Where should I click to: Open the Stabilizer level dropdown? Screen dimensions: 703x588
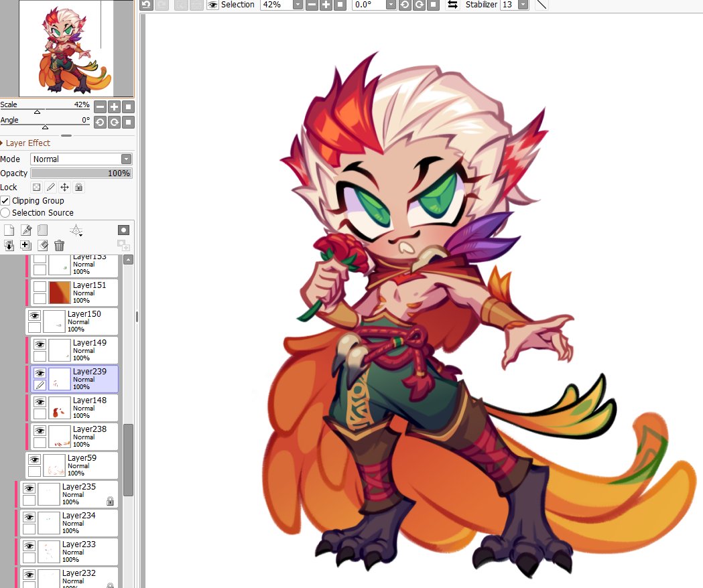pos(523,5)
